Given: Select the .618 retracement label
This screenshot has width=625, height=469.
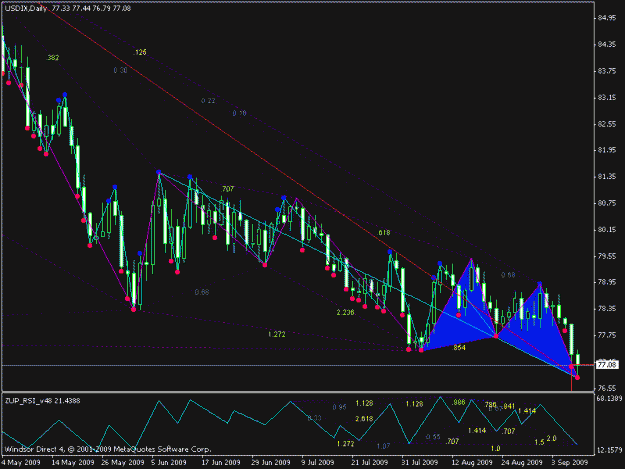Looking at the screenshot, I should (383, 233).
